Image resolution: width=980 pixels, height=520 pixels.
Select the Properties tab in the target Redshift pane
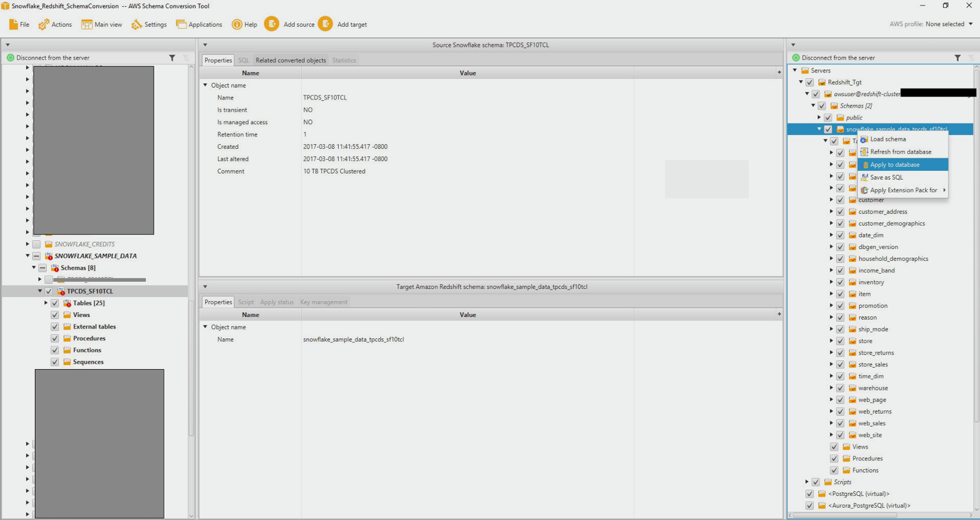click(218, 302)
